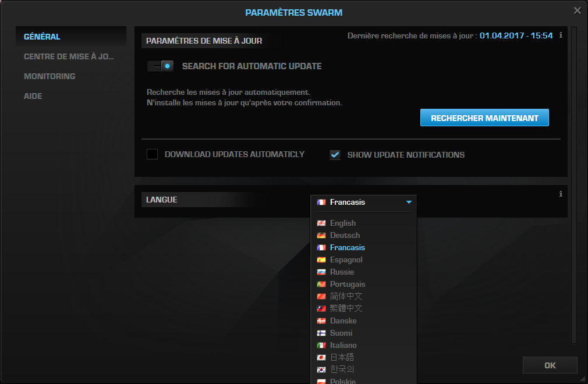Viewport: 588px width, 384px height.
Task: Select English from language list
Action: point(342,223)
